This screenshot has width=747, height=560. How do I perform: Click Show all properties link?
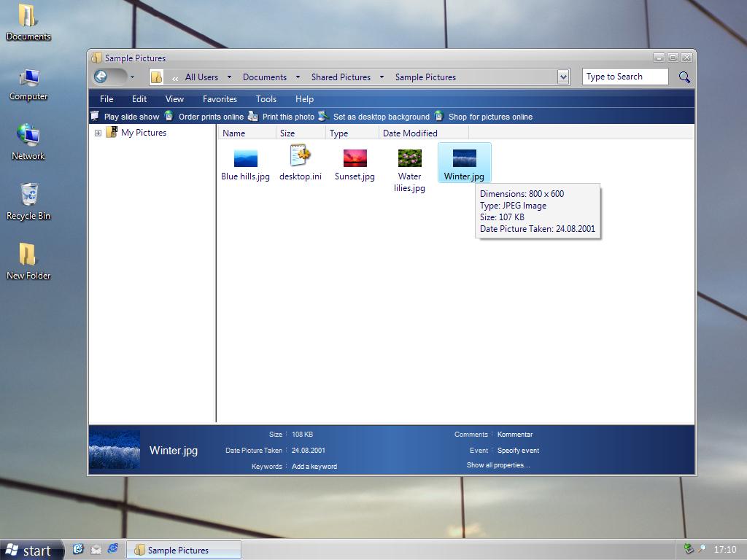pos(498,465)
